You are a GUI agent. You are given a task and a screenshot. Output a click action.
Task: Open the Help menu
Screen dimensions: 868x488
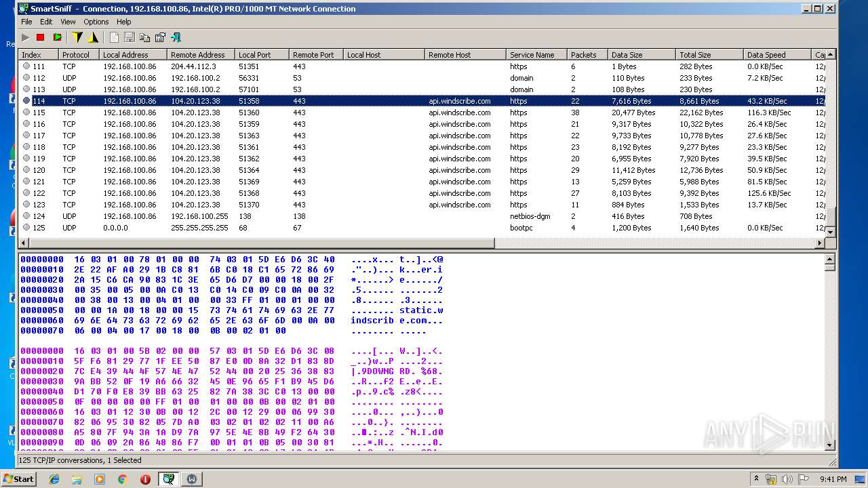pos(124,22)
